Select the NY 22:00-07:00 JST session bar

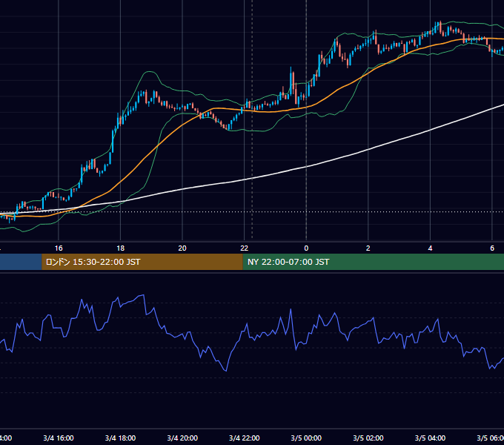click(x=373, y=262)
